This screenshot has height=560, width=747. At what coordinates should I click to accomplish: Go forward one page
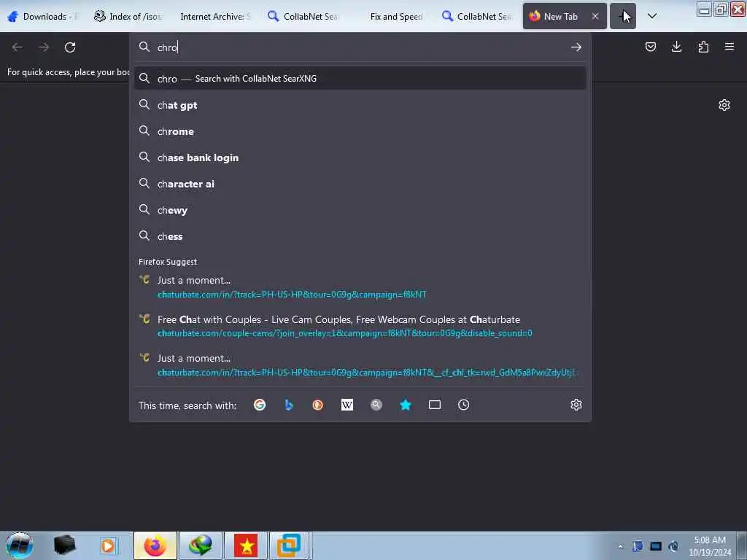(44, 47)
